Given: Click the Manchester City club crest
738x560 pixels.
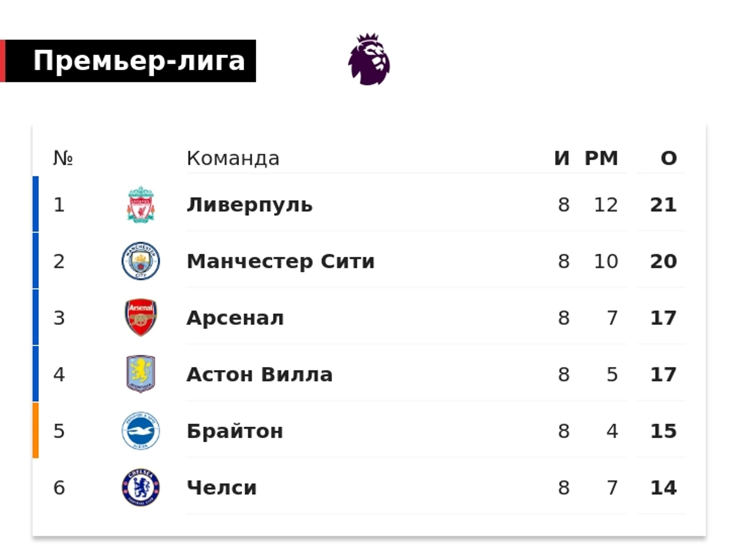Looking at the screenshot, I should tap(141, 261).
